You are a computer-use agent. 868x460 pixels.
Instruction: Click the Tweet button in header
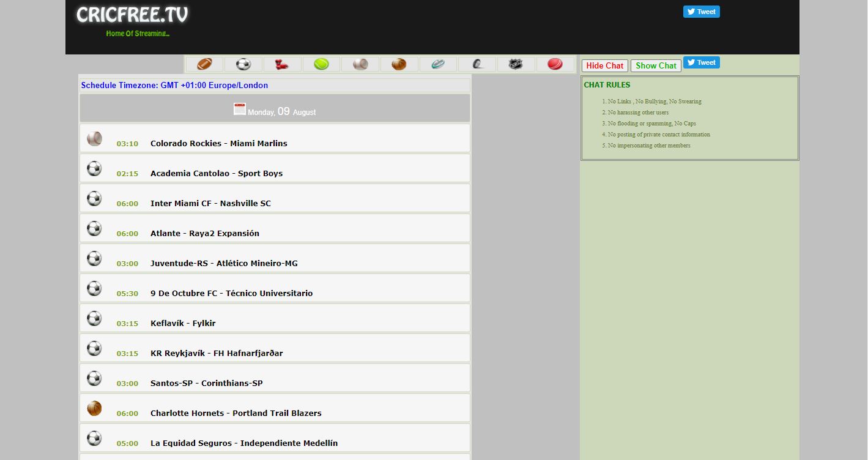702,12
